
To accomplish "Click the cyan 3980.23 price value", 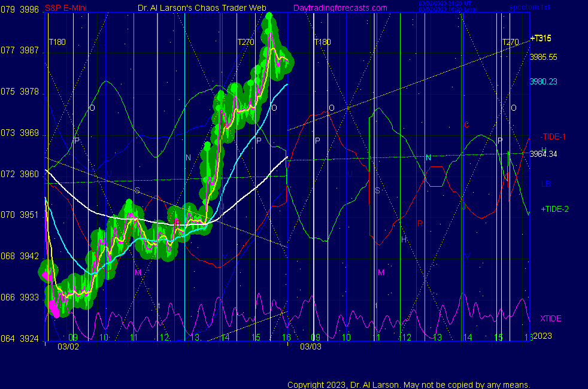I will click(543, 82).
